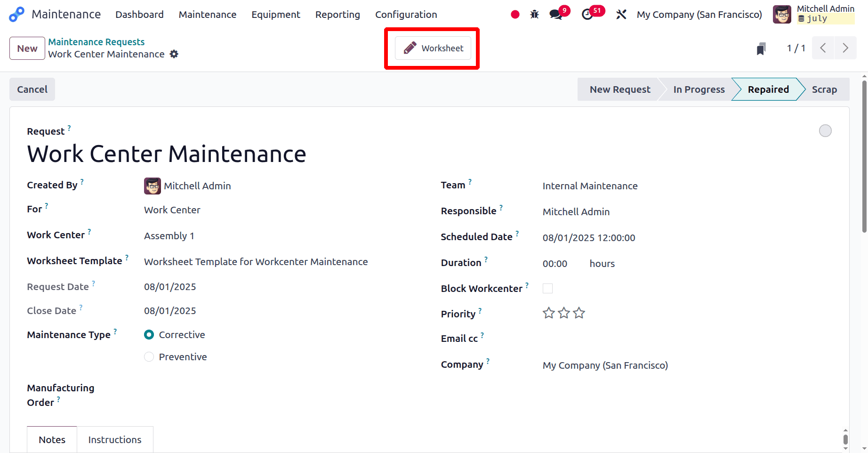Show help tooltip for Block Workcenter
The height and width of the screenshot is (453, 868).
[x=527, y=285]
